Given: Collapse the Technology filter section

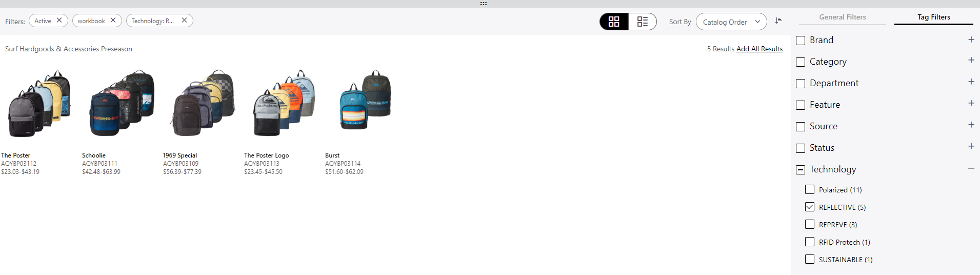Looking at the screenshot, I should click(971, 168).
